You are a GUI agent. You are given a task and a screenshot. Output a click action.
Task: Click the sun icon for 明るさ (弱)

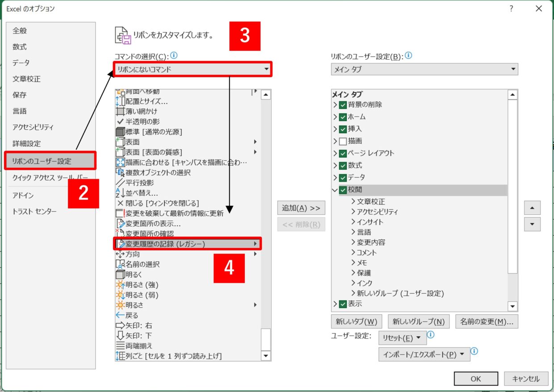tap(120, 295)
